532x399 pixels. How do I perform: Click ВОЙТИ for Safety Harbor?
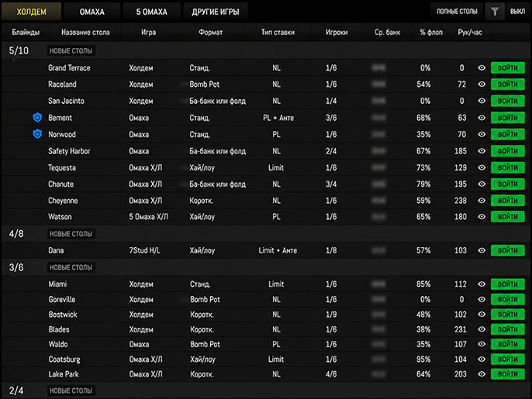click(507, 151)
